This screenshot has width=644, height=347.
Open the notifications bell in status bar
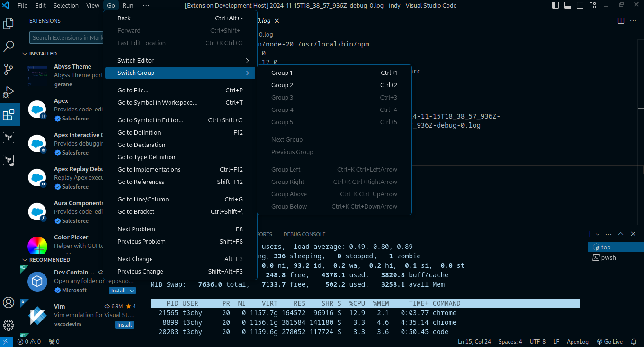(x=634, y=341)
